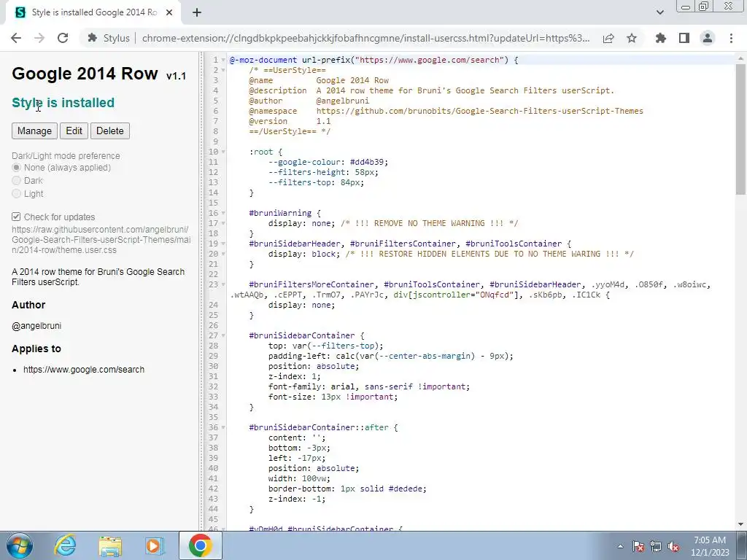Fold the comment arrow on line 17
This screenshot has width=747, height=560.
click(x=223, y=223)
